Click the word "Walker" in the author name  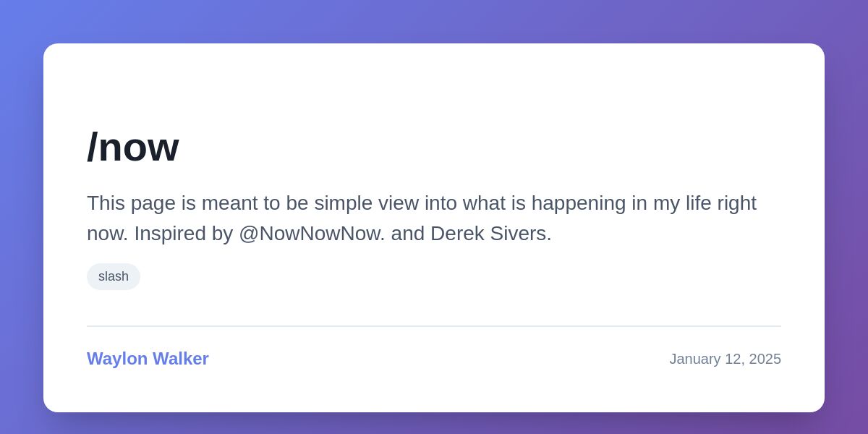pyautogui.click(x=181, y=359)
